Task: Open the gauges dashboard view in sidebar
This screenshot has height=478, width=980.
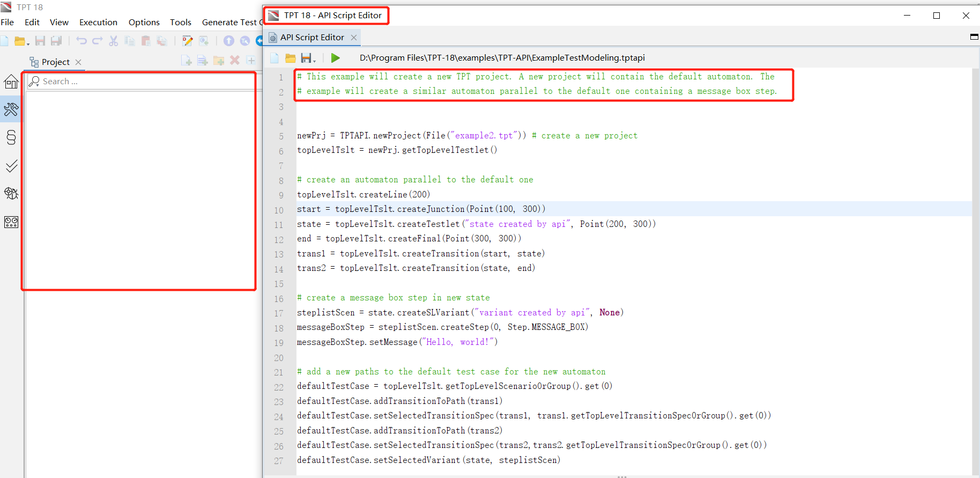Action: (11, 222)
